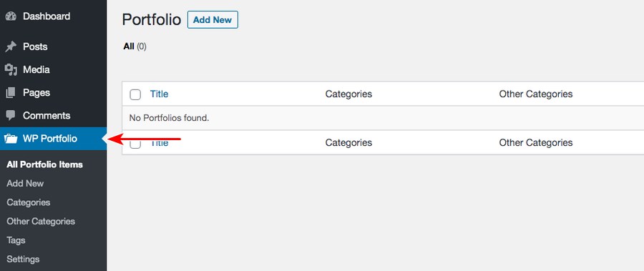The image size is (644, 271).
Task: Open WP Portfolio Settings submenu item
Action: point(23,259)
